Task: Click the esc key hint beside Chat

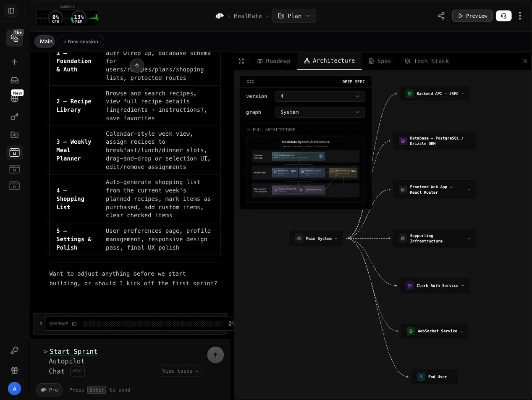Action: 77,371
